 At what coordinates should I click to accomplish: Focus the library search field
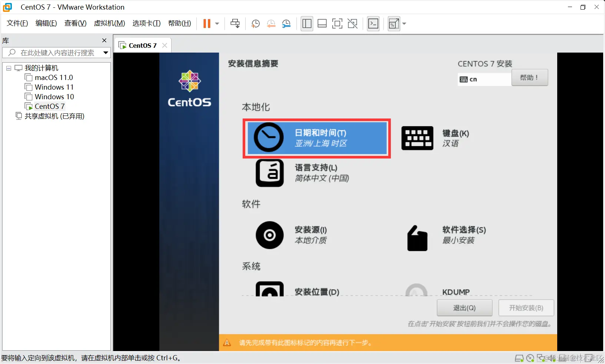tap(56, 53)
